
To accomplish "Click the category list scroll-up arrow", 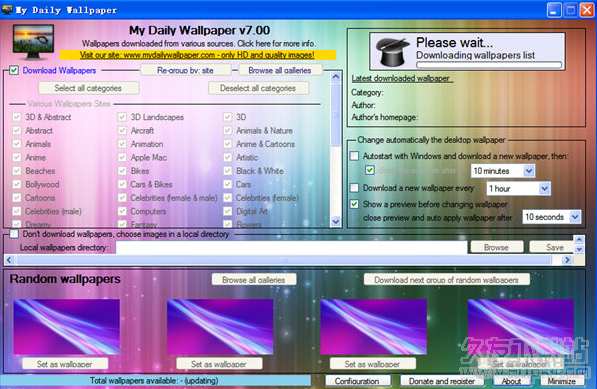I will pyautogui.click(x=336, y=77).
